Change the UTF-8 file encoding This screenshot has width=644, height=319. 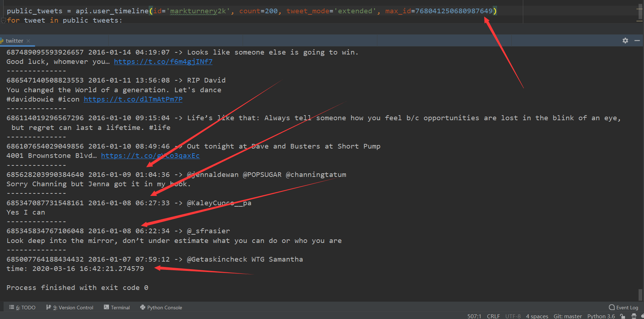click(513, 316)
